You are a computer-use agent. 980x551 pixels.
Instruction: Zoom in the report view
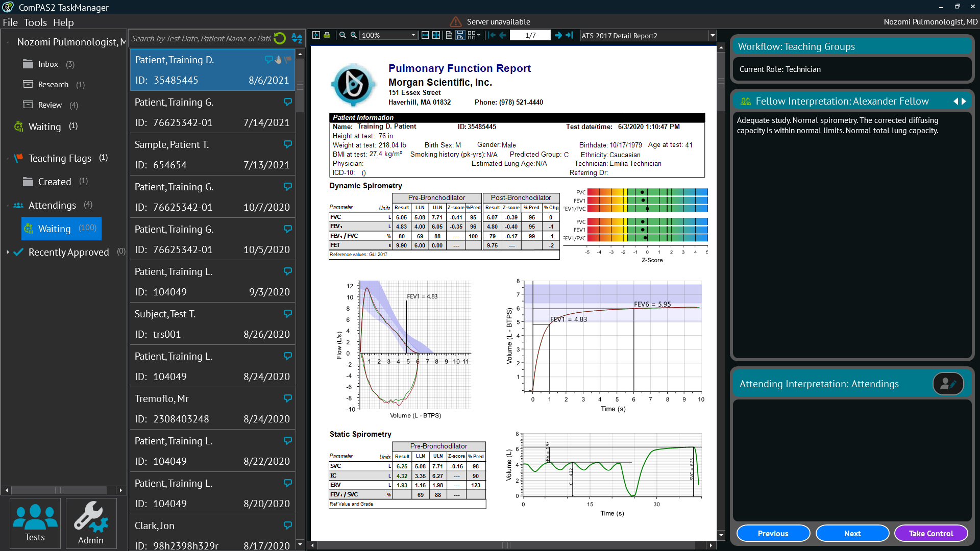(x=354, y=35)
